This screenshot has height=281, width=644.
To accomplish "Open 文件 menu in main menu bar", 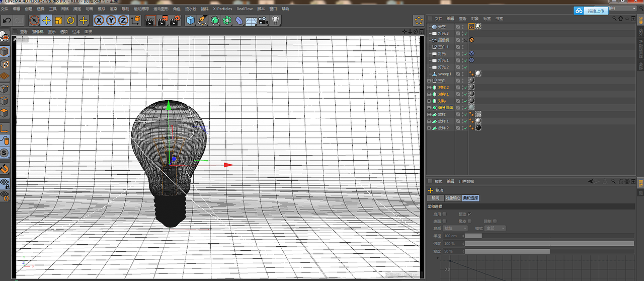I will [4, 9].
